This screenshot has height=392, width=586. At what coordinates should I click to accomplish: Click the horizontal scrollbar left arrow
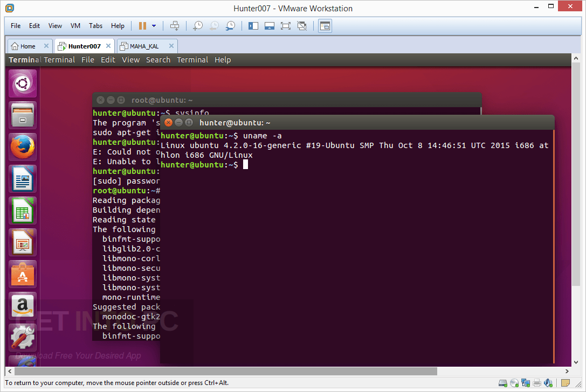[x=10, y=372]
